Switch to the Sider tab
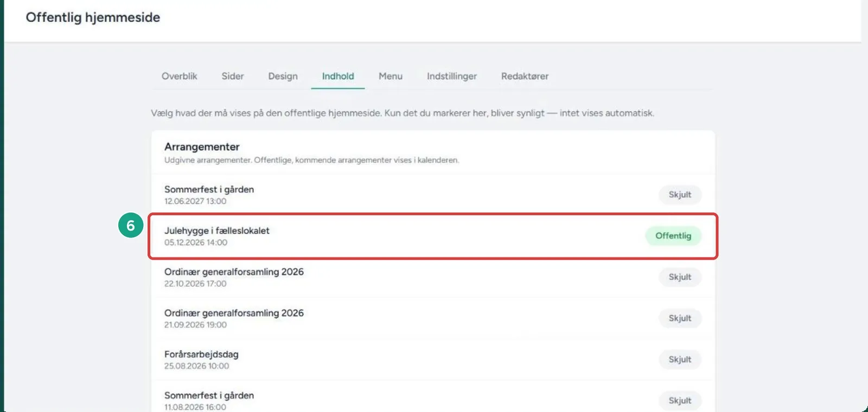Image resolution: width=868 pixels, height=412 pixels. 233,76
